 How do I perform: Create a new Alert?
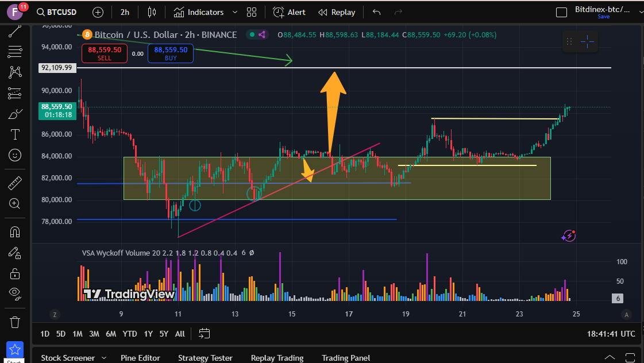click(289, 12)
